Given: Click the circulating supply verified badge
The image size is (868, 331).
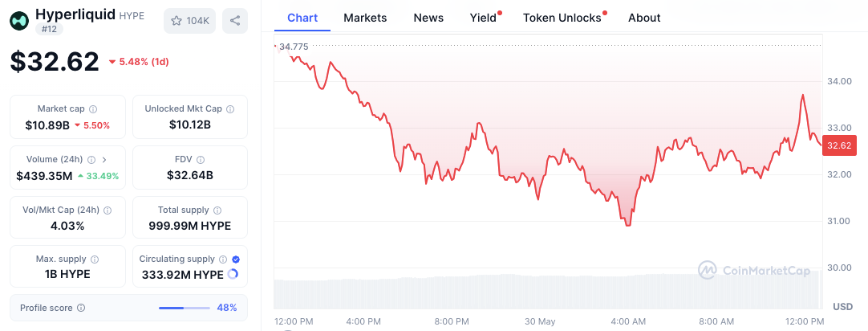Looking at the screenshot, I should pyautogui.click(x=235, y=259).
